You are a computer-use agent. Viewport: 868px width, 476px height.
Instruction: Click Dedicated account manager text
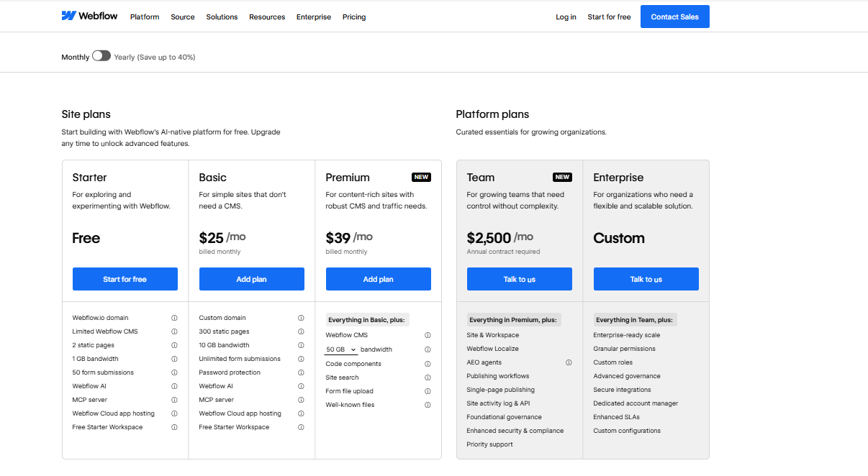point(636,403)
